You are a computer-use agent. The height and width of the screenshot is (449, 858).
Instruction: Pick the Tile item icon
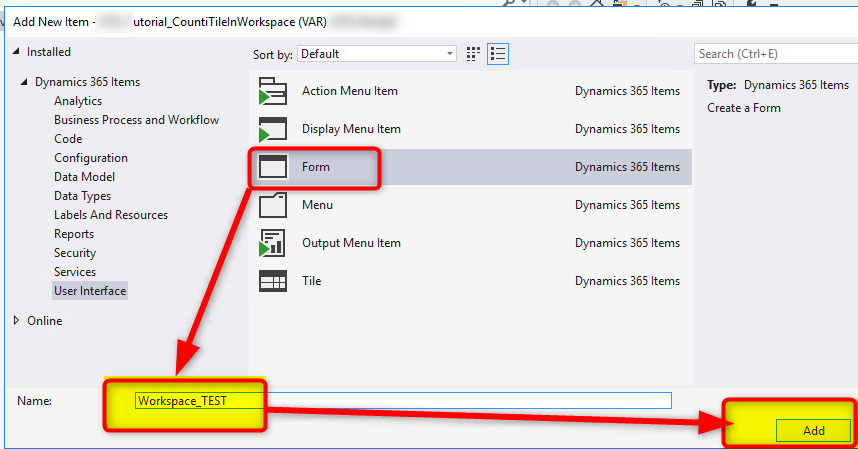click(x=273, y=281)
